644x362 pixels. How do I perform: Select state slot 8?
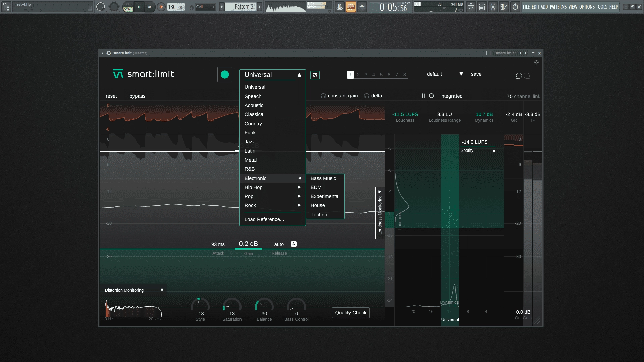pos(405,75)
